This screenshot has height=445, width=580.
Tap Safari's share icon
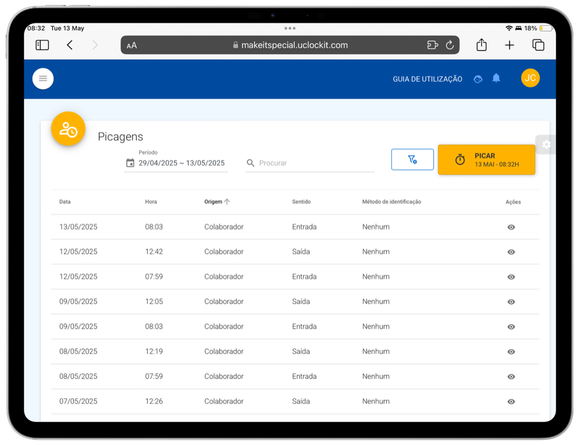[x=481, y=45]
